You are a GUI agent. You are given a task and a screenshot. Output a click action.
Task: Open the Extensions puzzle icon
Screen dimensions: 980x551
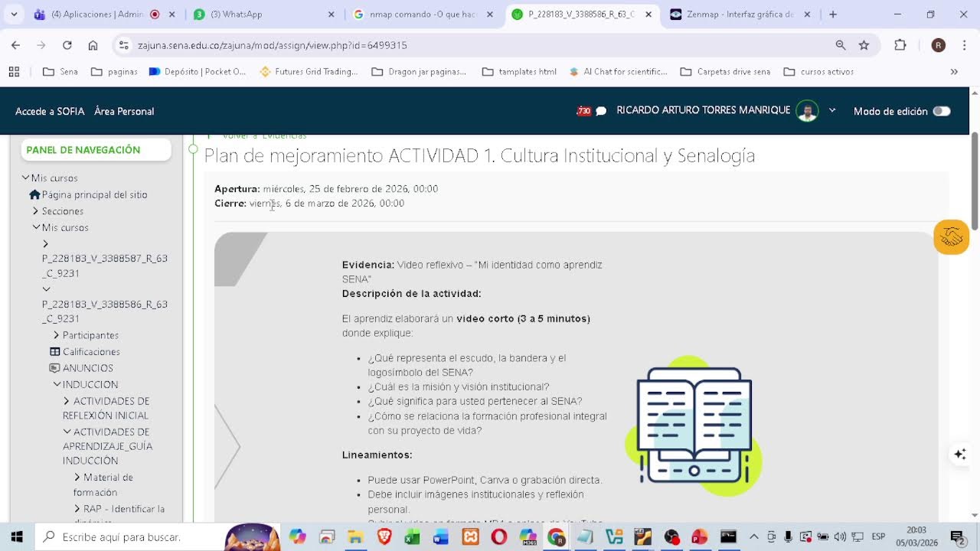point(900,45)
